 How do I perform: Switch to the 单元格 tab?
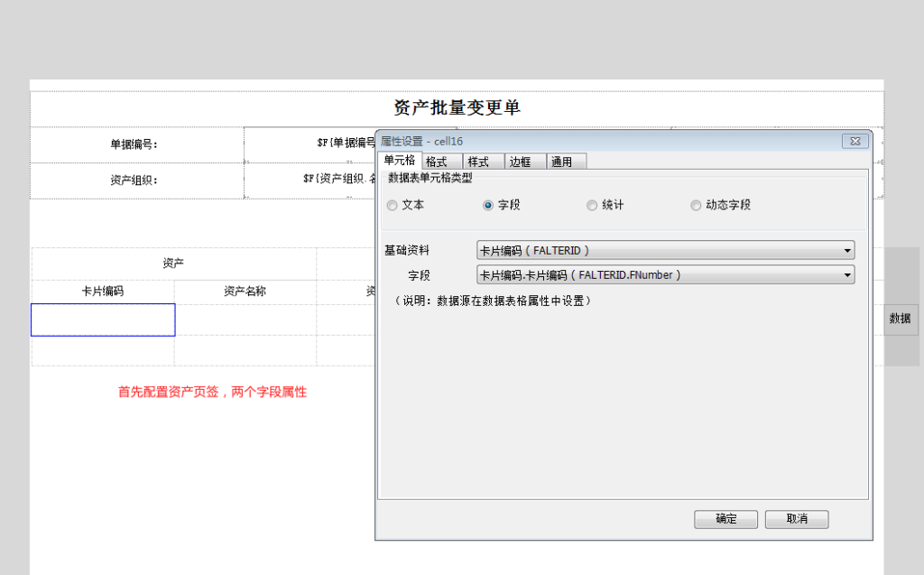[x=399, y=161]
